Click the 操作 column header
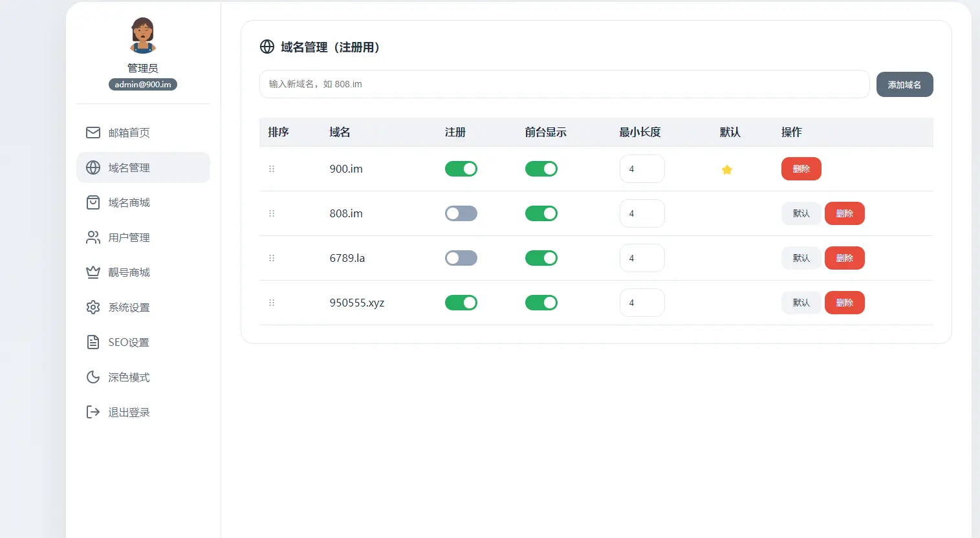Screen dimensions: 980x538 point(792,132)
